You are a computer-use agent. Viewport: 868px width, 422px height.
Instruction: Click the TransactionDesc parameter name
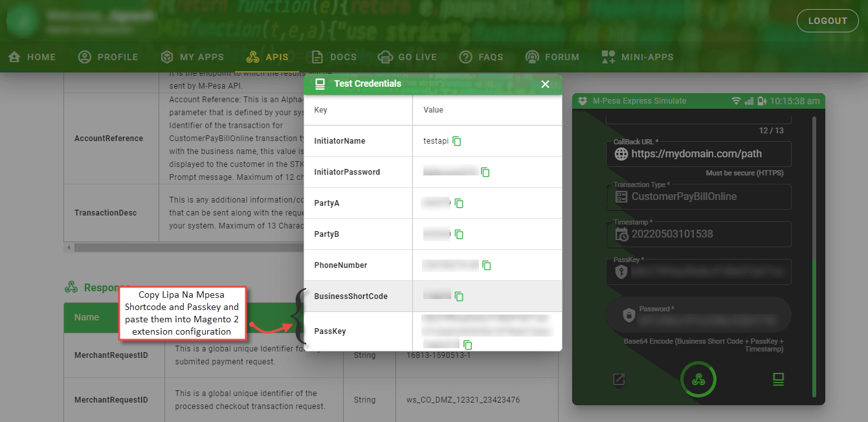(x=106, y=213)
